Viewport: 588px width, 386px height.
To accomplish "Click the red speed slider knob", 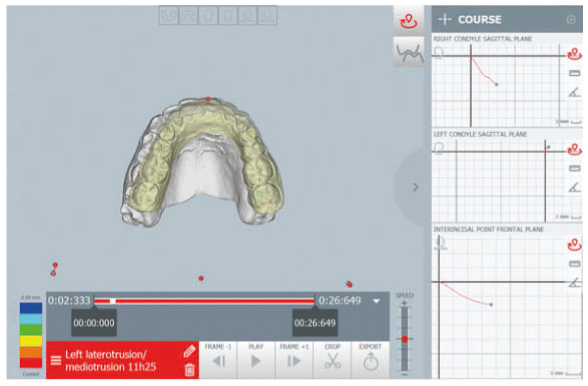I will point(405,339).
